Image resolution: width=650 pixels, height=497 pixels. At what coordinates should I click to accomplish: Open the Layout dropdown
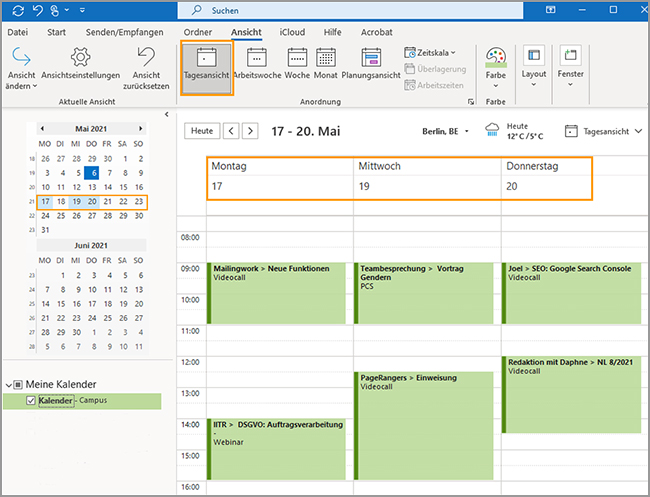pos(534,67)
